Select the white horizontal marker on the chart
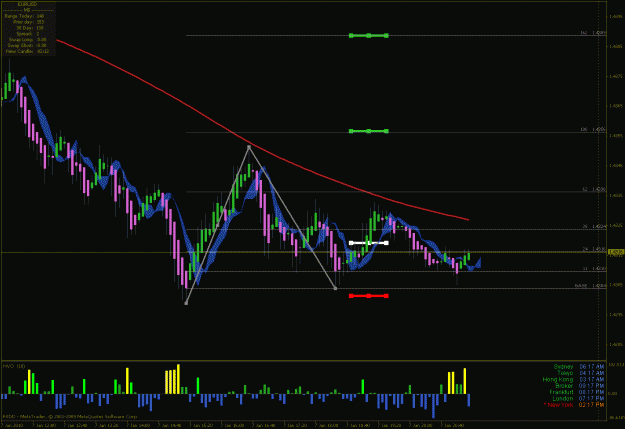 369,243
